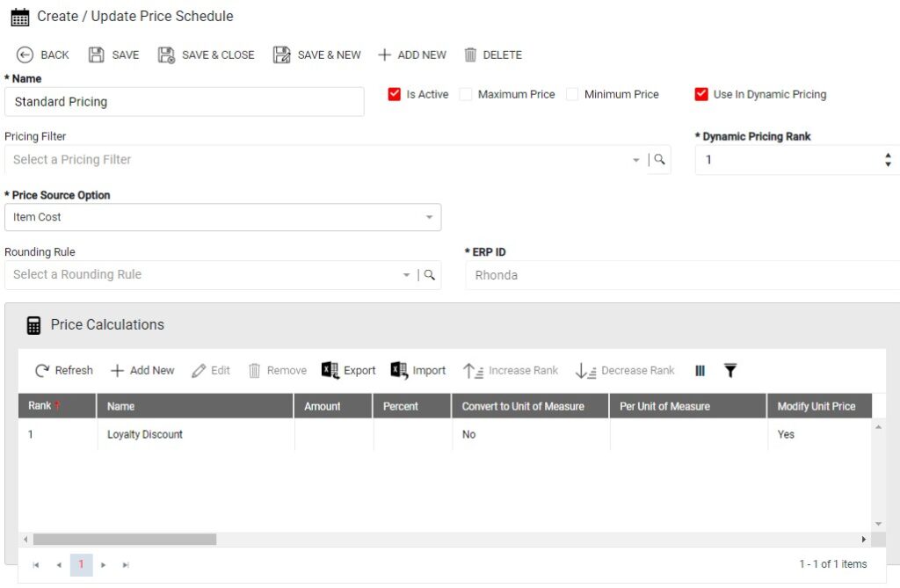Sort by Per Unit of Measure header
The image size is (900, 588).
pyautogui.click(x=687, y=406)
